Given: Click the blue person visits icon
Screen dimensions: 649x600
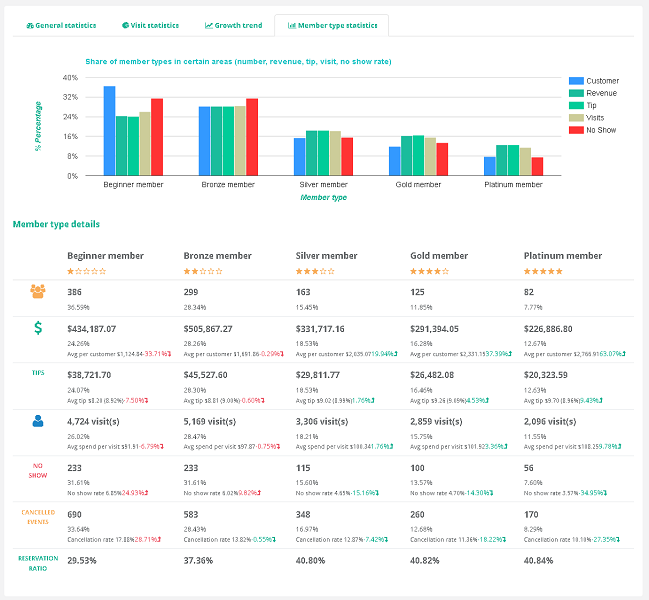Looking at the screenshot, I should 38,422.
